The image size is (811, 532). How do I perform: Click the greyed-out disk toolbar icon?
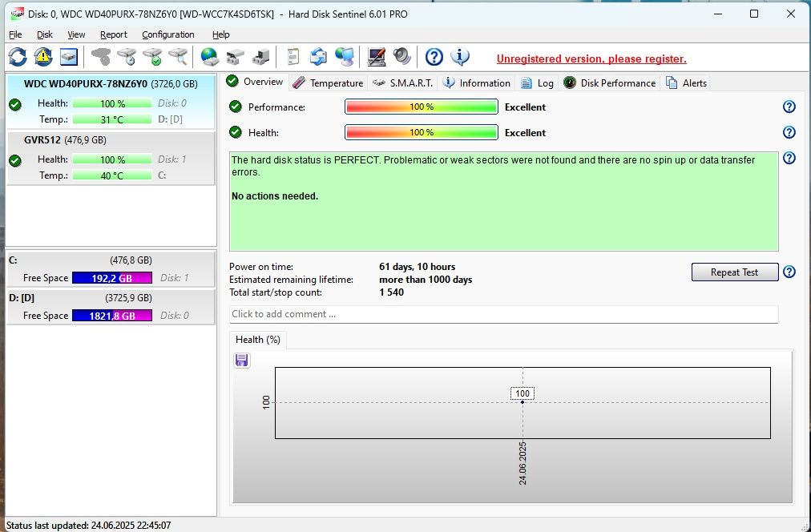click(x=101, y=56)
